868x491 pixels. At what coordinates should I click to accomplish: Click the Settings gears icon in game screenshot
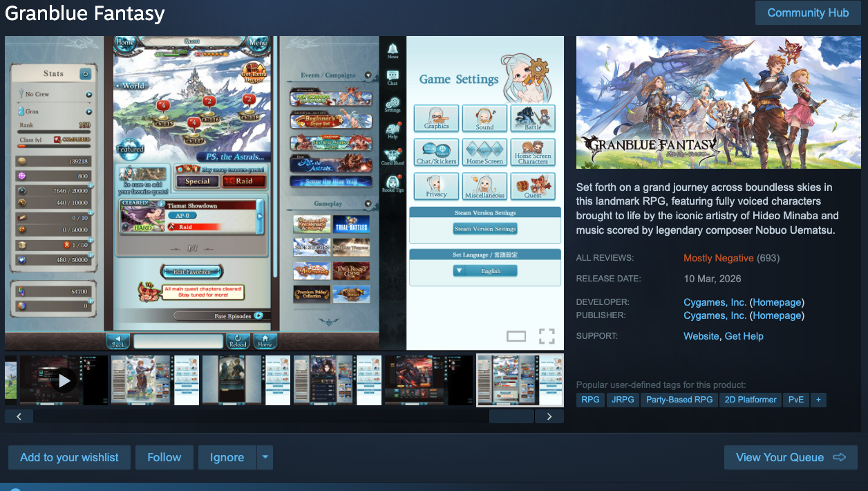[x=393, y=105]
